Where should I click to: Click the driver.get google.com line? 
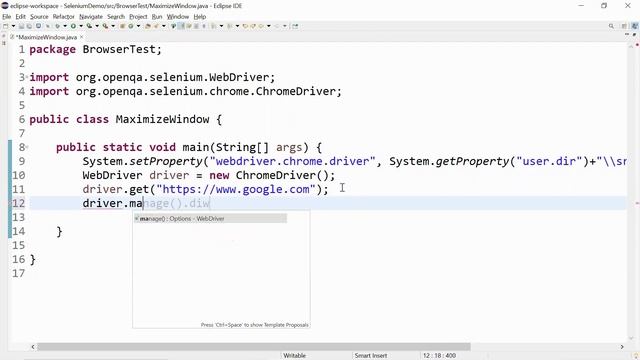[205, 189]
